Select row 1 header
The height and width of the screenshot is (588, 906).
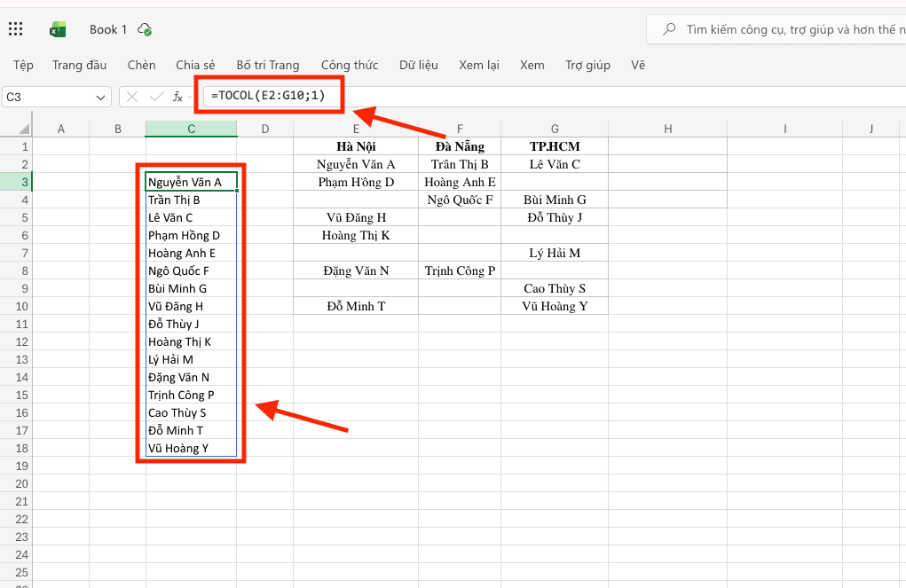point(16,146)
